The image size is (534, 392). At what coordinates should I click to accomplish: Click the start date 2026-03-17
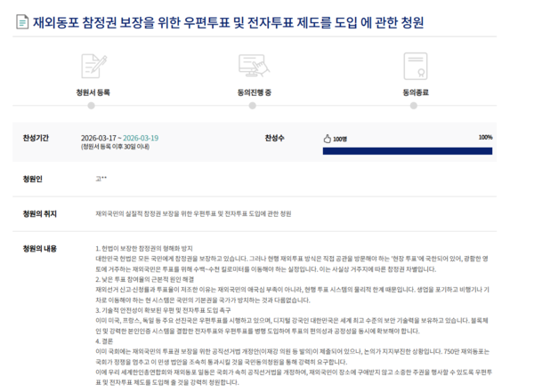coord(99,138)
